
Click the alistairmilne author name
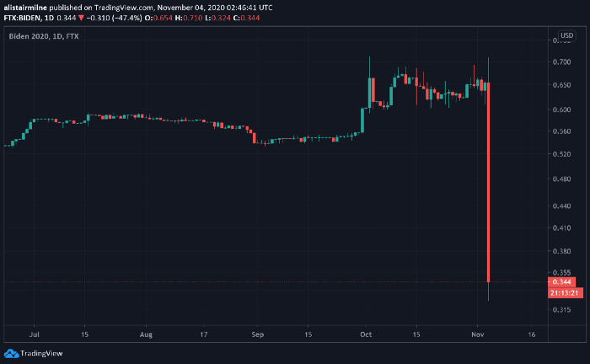[x=25, y=8]
